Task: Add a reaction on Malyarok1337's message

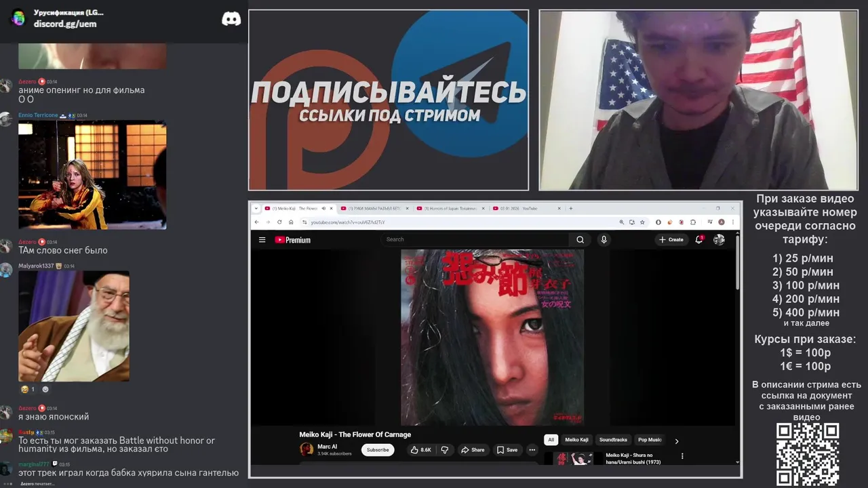Action: coord(45,389)
